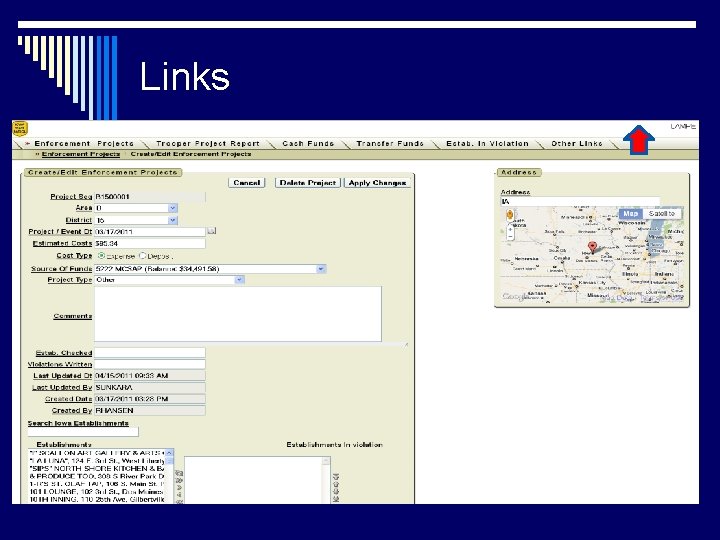Click the Iowa State Patrol badge logo

20,129
